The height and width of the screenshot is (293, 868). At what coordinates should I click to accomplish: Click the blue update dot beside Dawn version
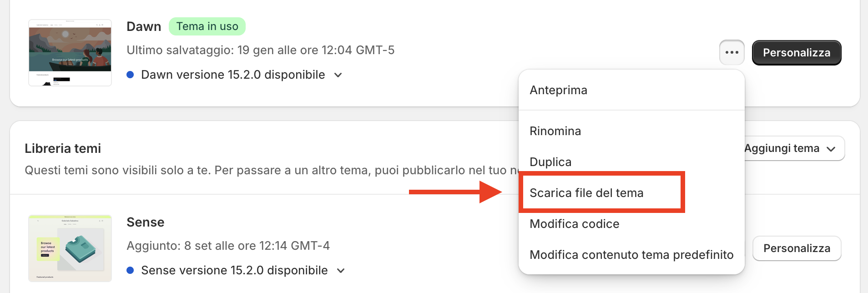130,75
